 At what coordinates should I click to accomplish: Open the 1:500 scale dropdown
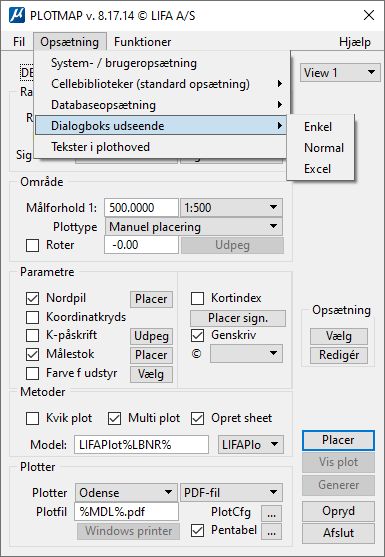tap(232, 207)
